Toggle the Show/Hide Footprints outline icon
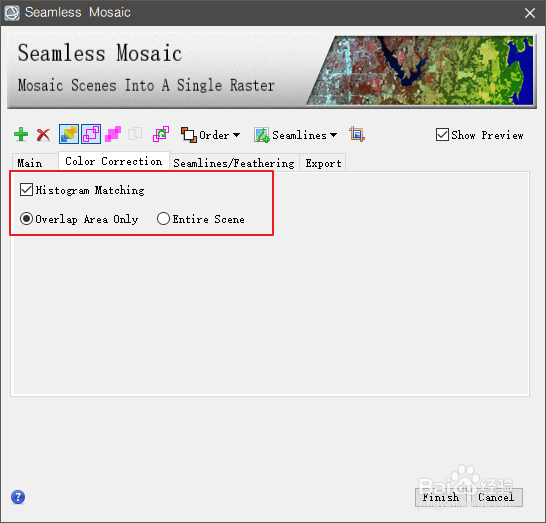Image resolution: width=546 pixels, height=523 pixels. tap(91, 134)
